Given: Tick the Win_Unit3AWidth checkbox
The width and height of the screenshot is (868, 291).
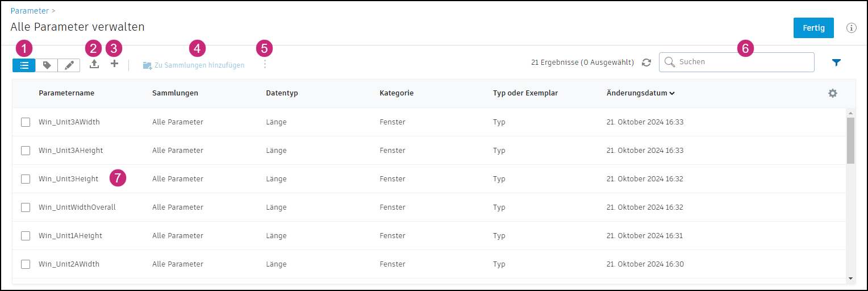Looking at the screenshot, I should click(26, 122).
